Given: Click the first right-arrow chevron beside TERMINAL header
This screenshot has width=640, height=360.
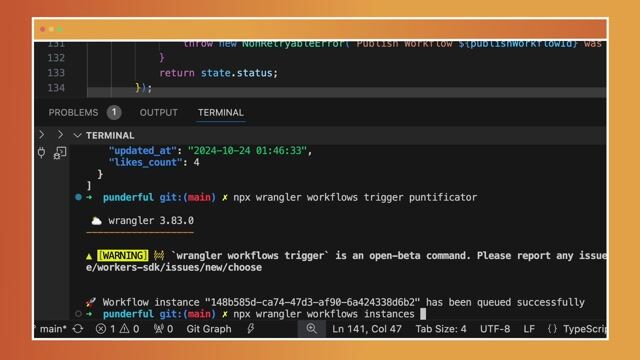Looking at the screenshot, I should point(42,135).
